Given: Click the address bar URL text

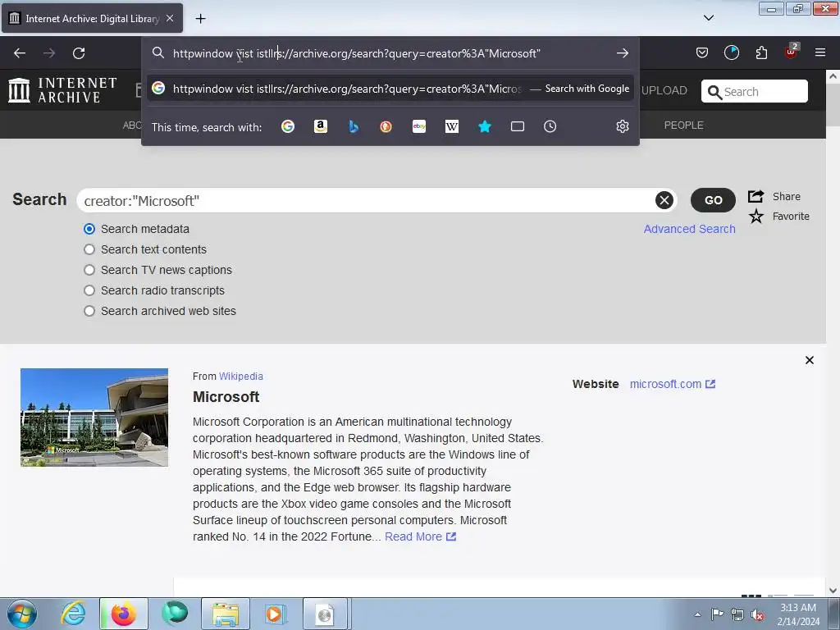Looking at the screenshot, I should 356,53.
